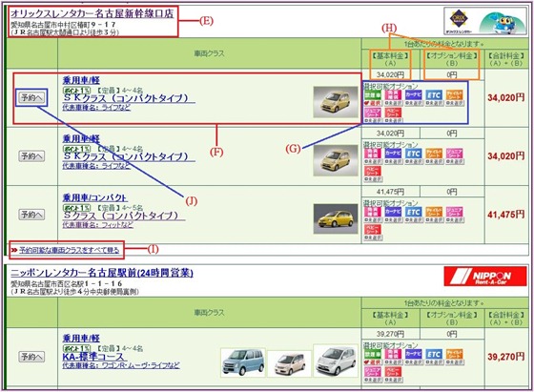Toggle the 未選択 button under ETC in S class row
Viewport: 534px width, 392px height.
414,220
